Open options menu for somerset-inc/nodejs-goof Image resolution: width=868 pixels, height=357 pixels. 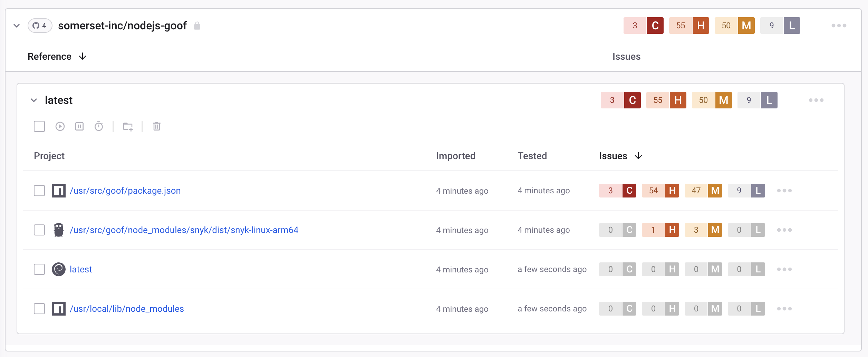coord(839,26)
